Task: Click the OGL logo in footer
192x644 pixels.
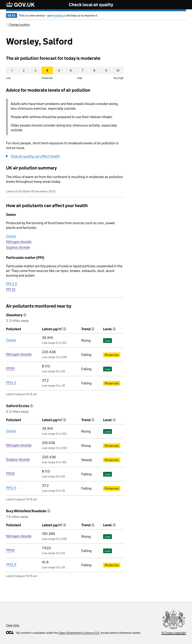Action: click(10, 632)
